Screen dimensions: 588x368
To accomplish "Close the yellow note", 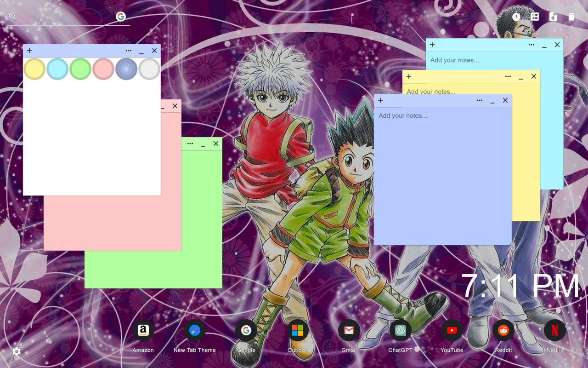I will tap(534, 76).
